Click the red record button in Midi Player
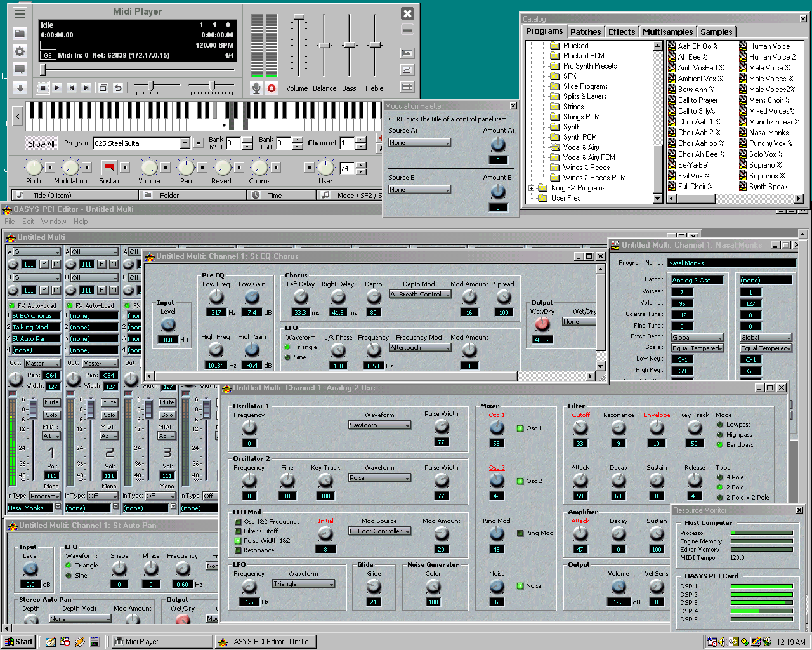 pyautogui.click(x=272, y=88)
